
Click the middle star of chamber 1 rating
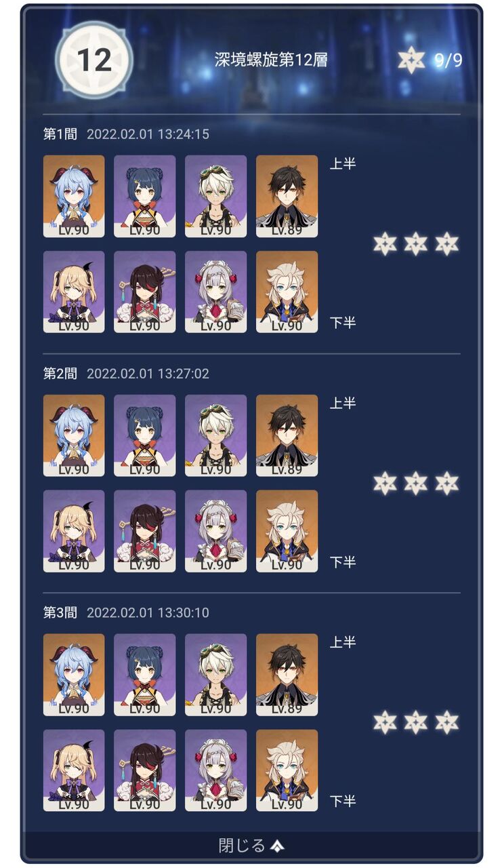[x=416, y=244]
